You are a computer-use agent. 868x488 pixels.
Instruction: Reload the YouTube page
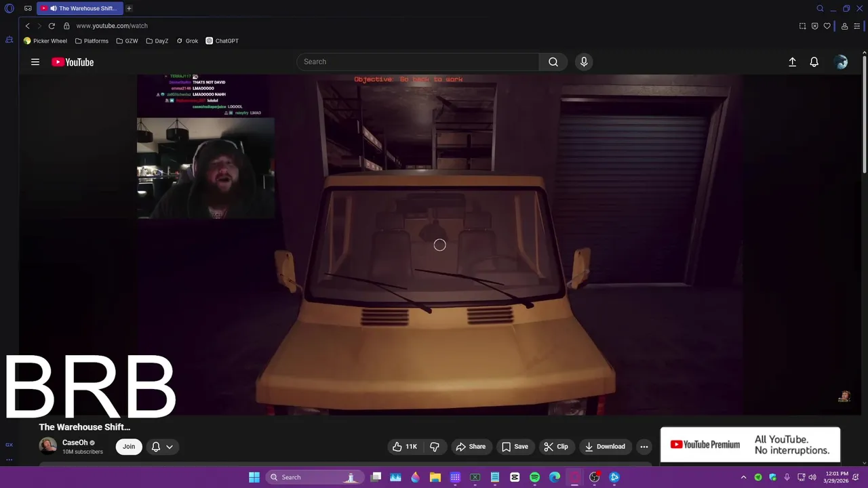pyautogui.click(x=52, y=26)
